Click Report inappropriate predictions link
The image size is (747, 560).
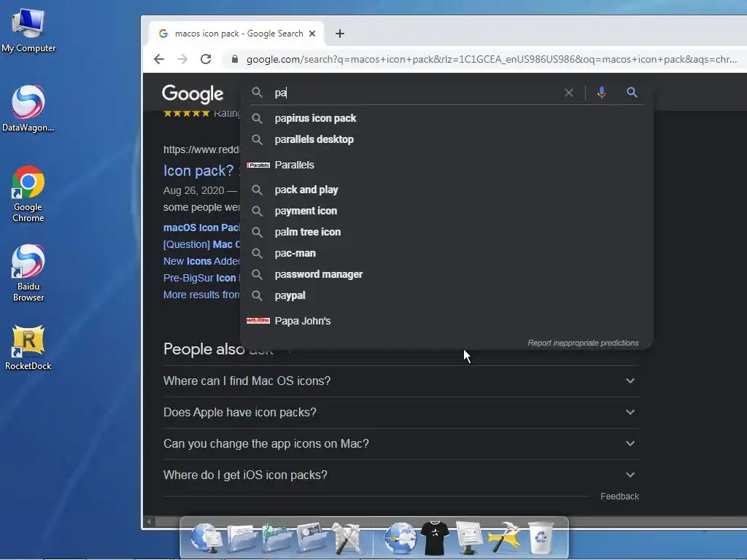click(583, 343)
